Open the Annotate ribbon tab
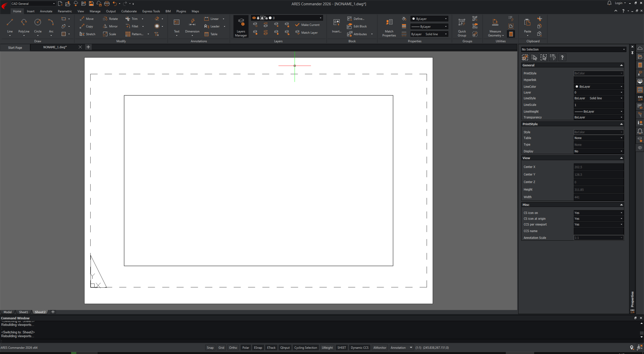Image resolution: width=644 pixels, height=354 pixels. (46, 11)
